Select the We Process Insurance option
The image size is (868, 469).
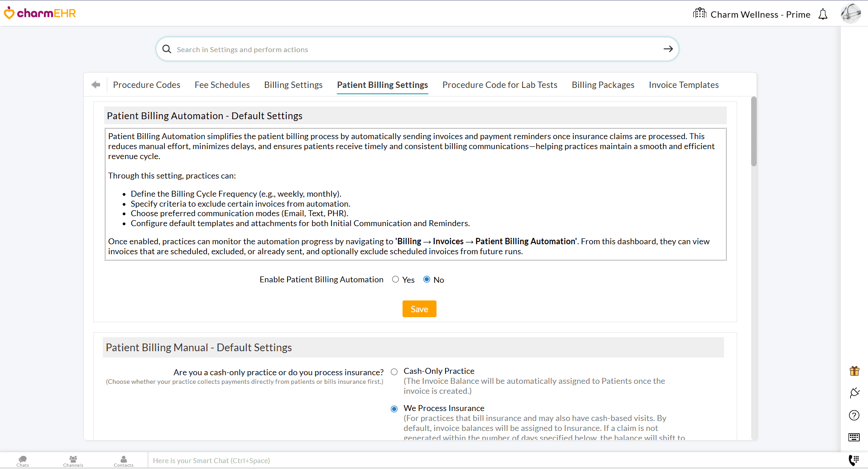click(394, 408)
